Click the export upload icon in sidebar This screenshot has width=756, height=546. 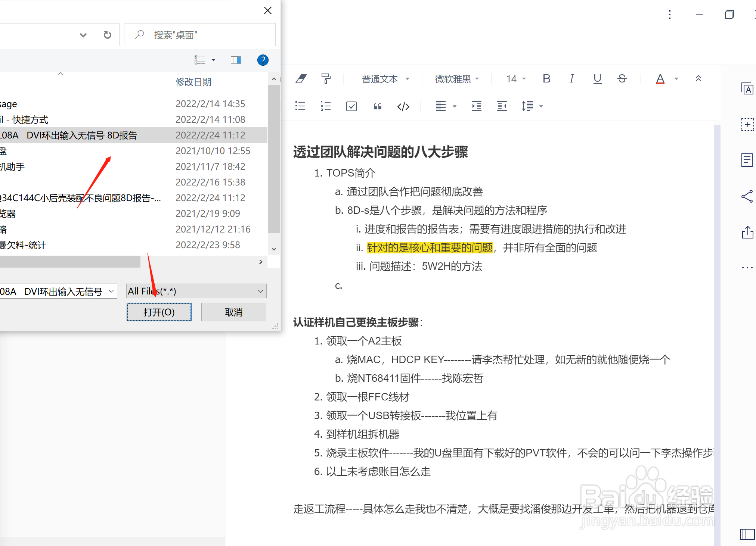coord(747,232)
